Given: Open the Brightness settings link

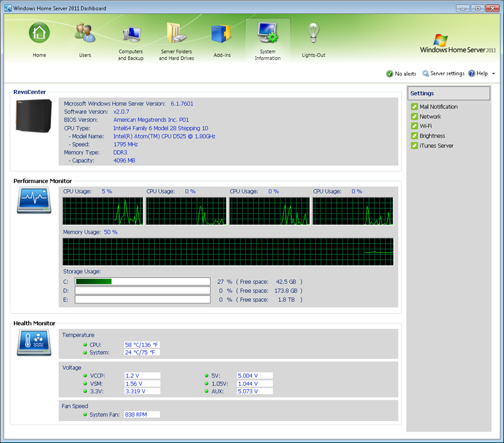Looking at the screenshot, I should click(x=432, y=136).
